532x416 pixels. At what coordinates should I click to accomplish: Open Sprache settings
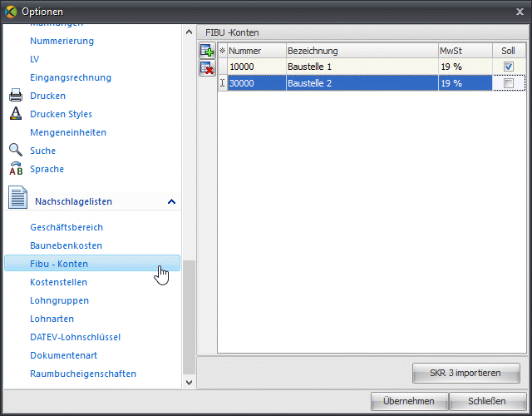(x=47, y=169)
